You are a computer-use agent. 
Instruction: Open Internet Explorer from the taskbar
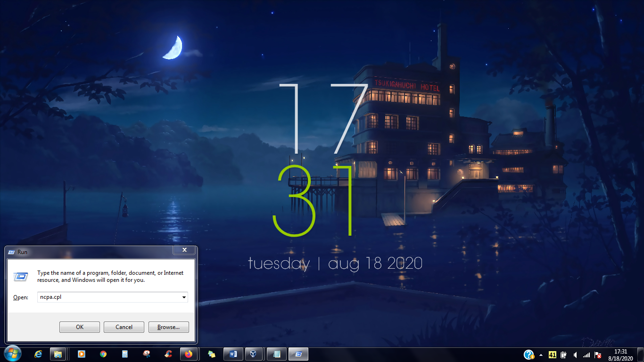click(39, 354)
